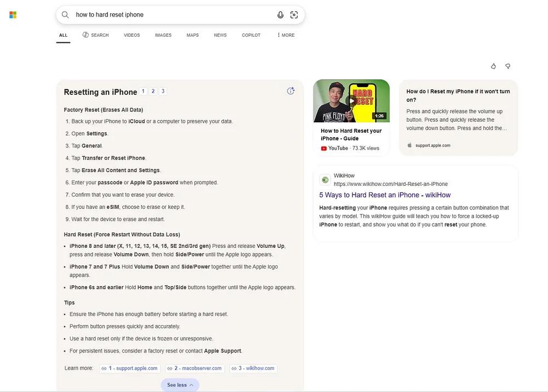Click the Resetting an iPhone heading
548x392 pixels.
click(100, 92)
